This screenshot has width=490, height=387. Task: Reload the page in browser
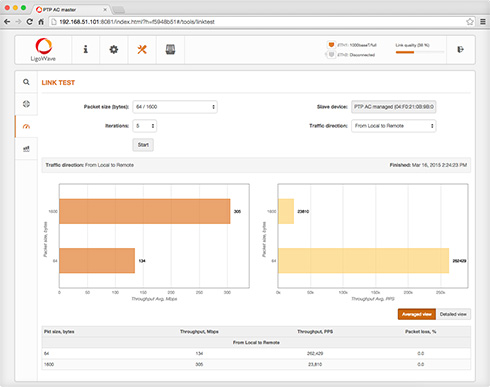coord(29,22)
